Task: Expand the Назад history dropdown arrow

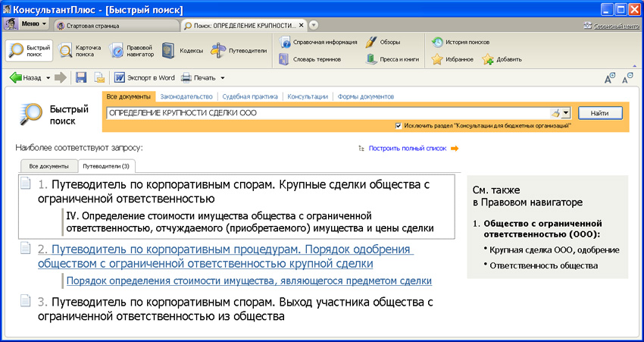Action: pyautogui.click(x=48, y=77)
